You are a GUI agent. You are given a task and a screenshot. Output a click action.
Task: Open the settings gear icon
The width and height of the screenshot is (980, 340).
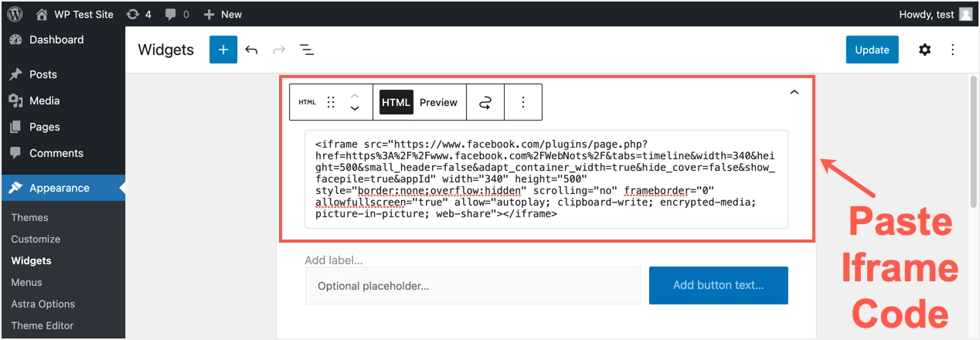(x=924, y=49)
